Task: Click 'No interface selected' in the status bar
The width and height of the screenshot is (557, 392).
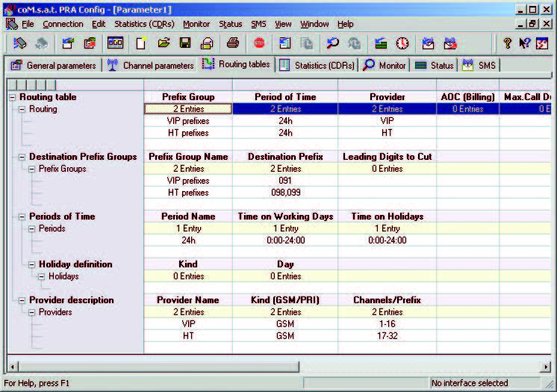Action: click(x=470, y=383)
